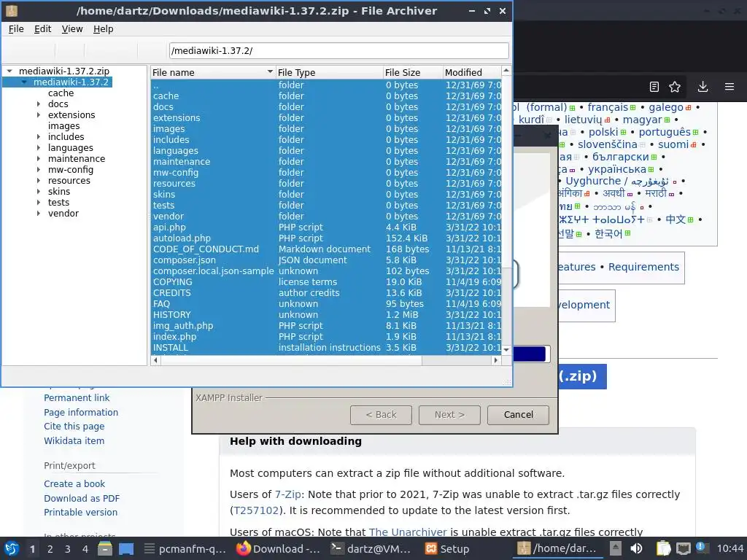Open the Edit menu

tap(42, 29)
